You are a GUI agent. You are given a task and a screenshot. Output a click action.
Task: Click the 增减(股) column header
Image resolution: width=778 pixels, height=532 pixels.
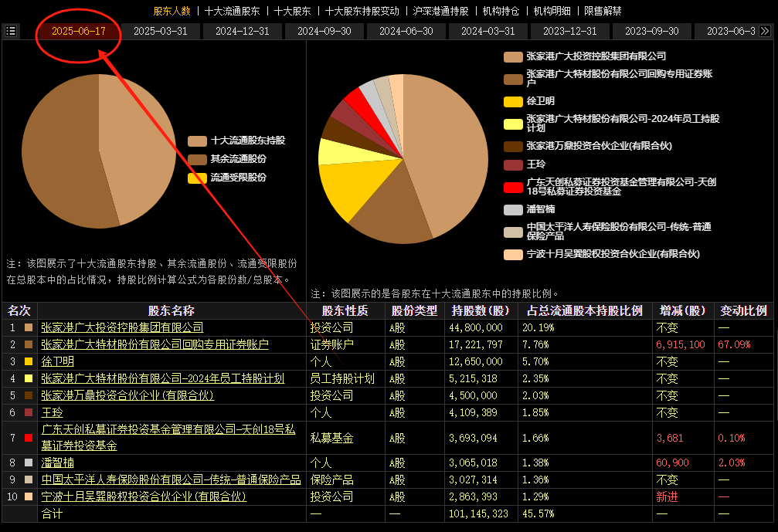pos(683,311)
